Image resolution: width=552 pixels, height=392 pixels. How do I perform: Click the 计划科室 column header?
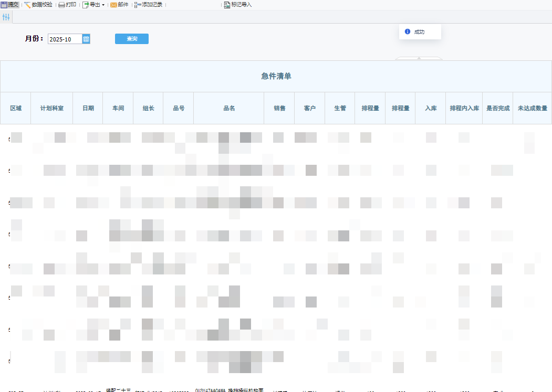click(x=52, y=109)
